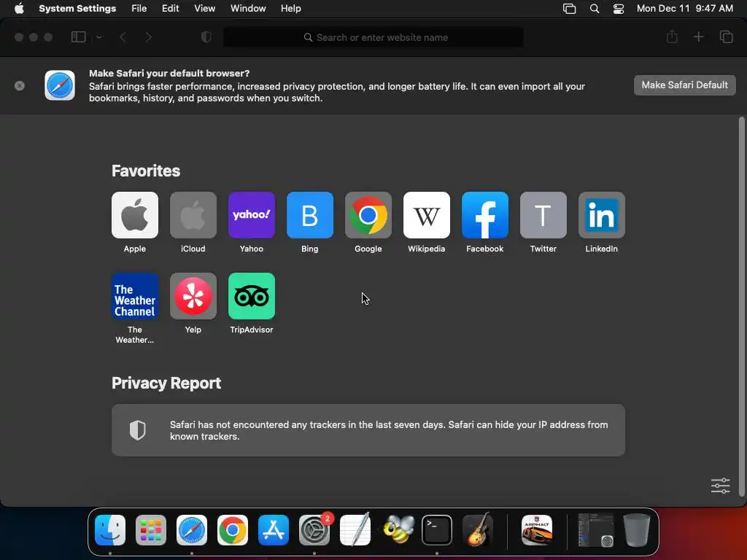This screenshot has height=560, width=747.
Task: Click the Share toolbar button
Action: pos(672,36)
